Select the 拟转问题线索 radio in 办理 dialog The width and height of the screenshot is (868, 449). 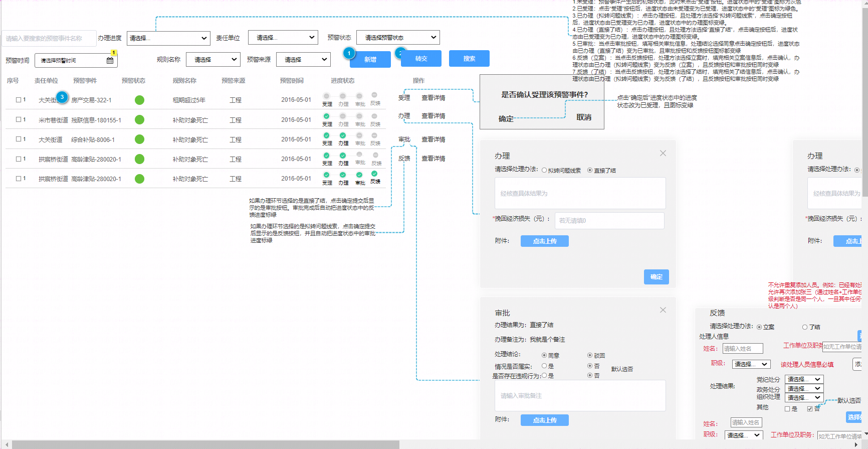pos(544,170)
